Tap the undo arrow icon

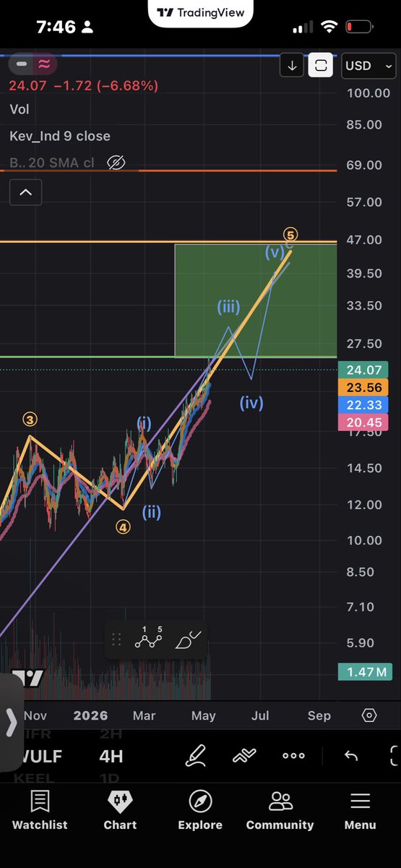coord(351,756)
